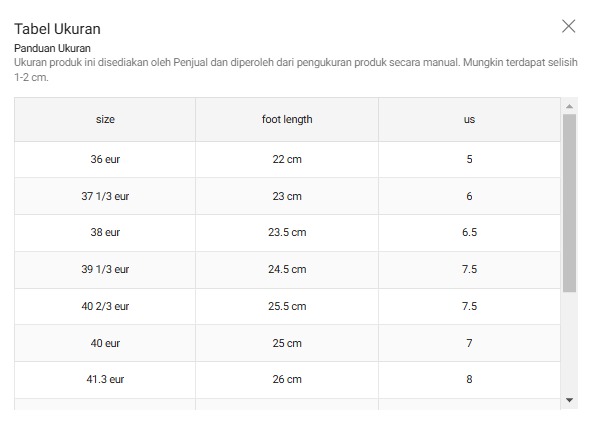Close the Tabel Ukuran dialog
Viewport: 595px width, 426px height.
click(x=568, y=27)
